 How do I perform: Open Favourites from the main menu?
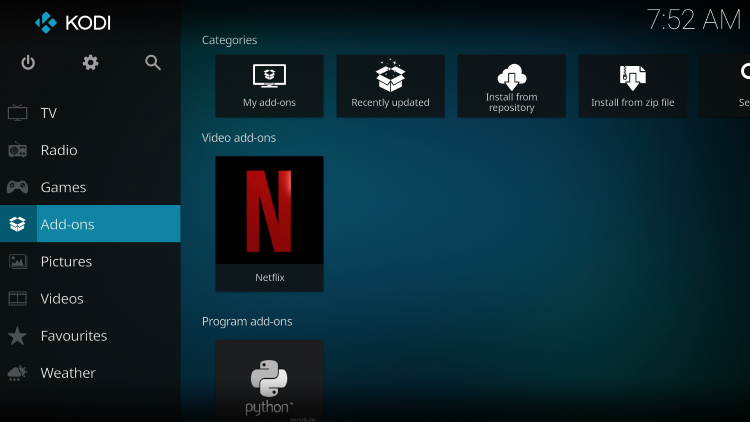coord(90,335)
